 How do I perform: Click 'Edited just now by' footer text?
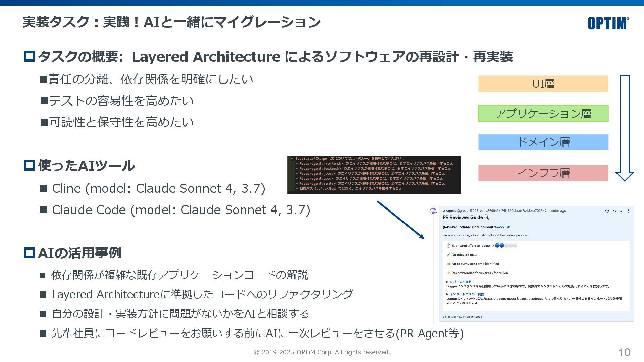(462, 317)
